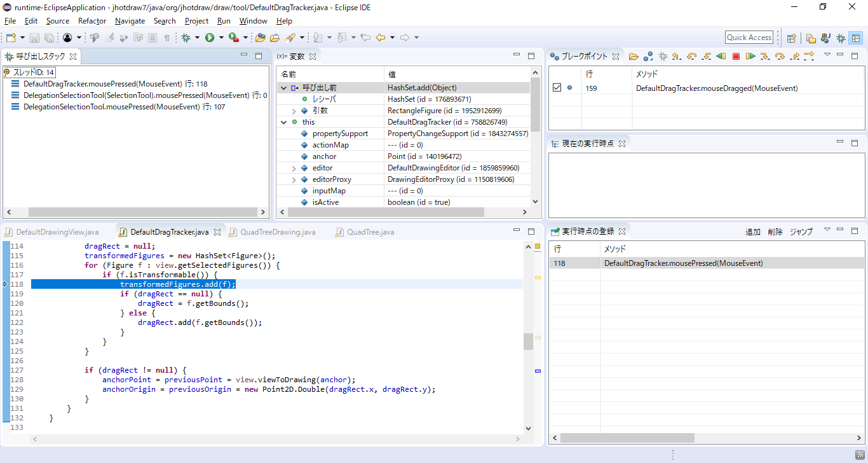The height and width of the screenshot is (463, 868).
Task: Click the variables view vertical scrollbar
Action: coord(535,104)
